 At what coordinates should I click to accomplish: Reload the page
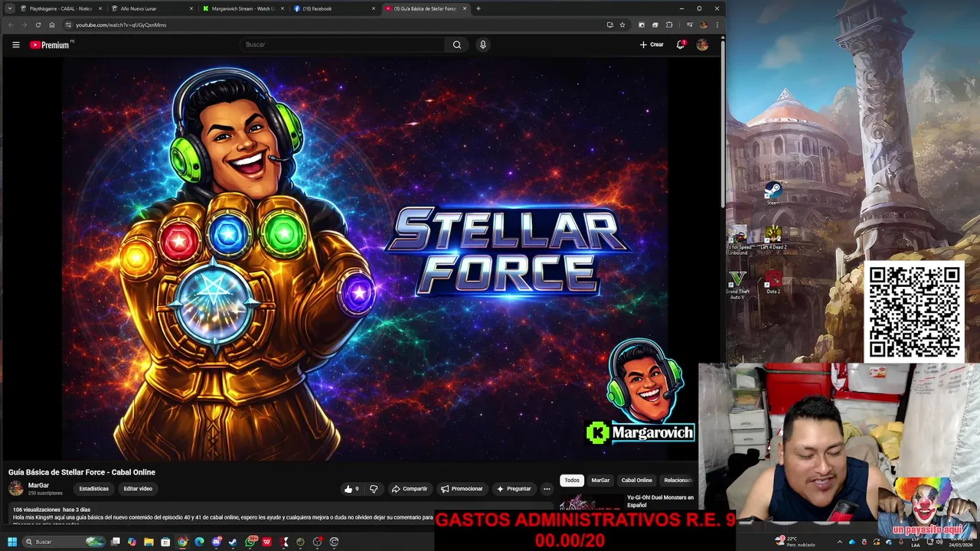point(38,24)
